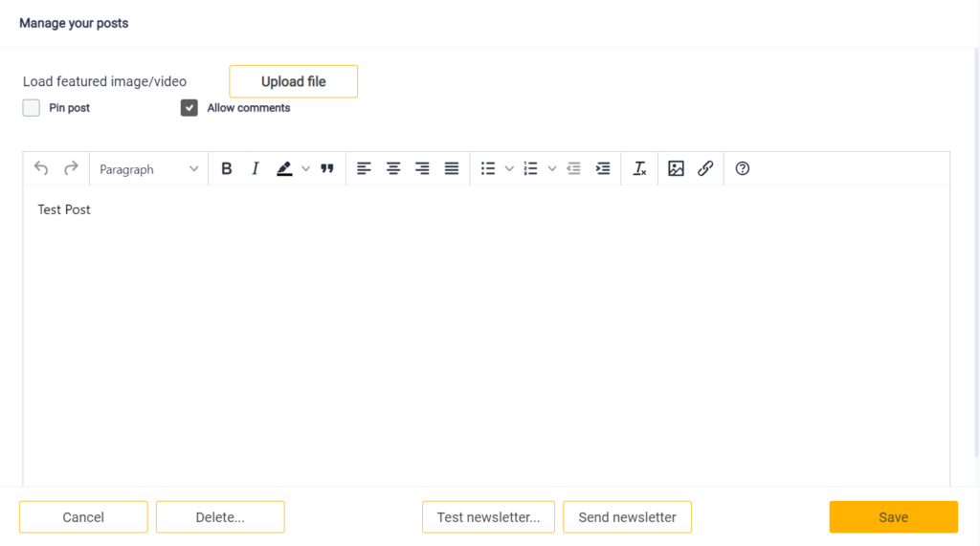The width and height of the screenshot is (980, 546).
Task: Justify the text
Action: point(452,168)
